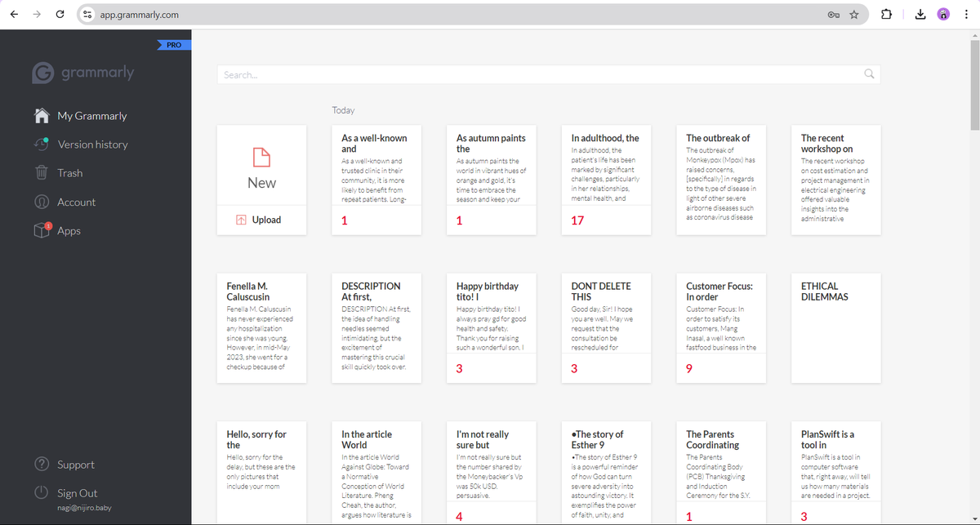980x525 pixels.
Task: Click the PRO badge
Action: coord(173,45)
